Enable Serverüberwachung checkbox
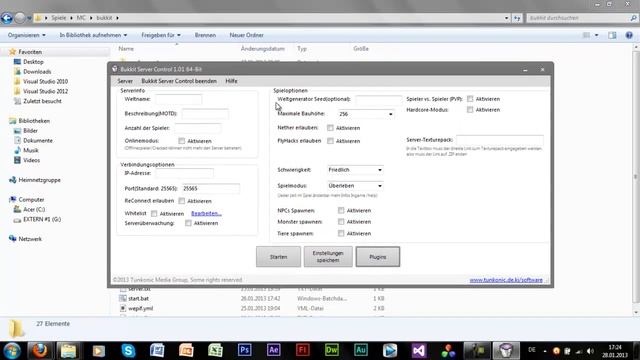The width and height of the screenshot is (640, 360). tap(188, 223)
